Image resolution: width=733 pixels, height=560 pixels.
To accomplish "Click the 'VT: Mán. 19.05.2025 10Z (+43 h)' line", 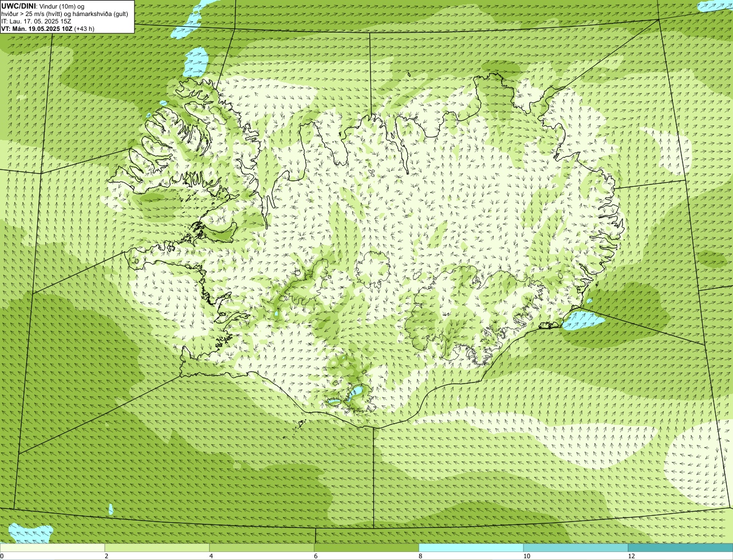I will click(48, 29).
